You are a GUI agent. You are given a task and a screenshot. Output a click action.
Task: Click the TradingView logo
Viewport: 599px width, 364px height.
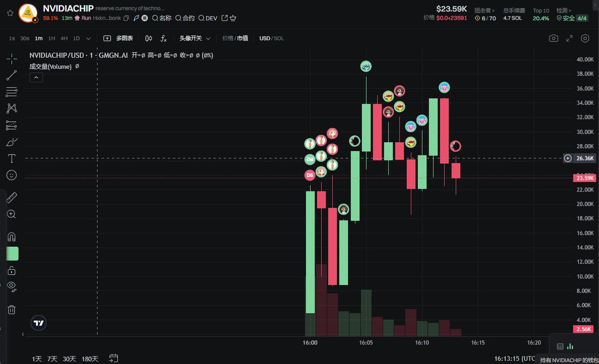click(39, 323)
